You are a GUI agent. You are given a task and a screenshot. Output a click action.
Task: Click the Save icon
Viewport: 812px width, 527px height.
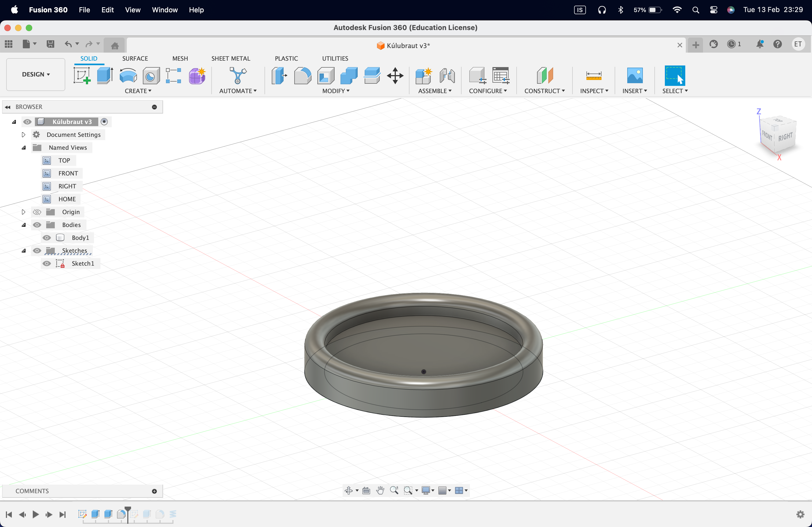[x=50, y=44]
